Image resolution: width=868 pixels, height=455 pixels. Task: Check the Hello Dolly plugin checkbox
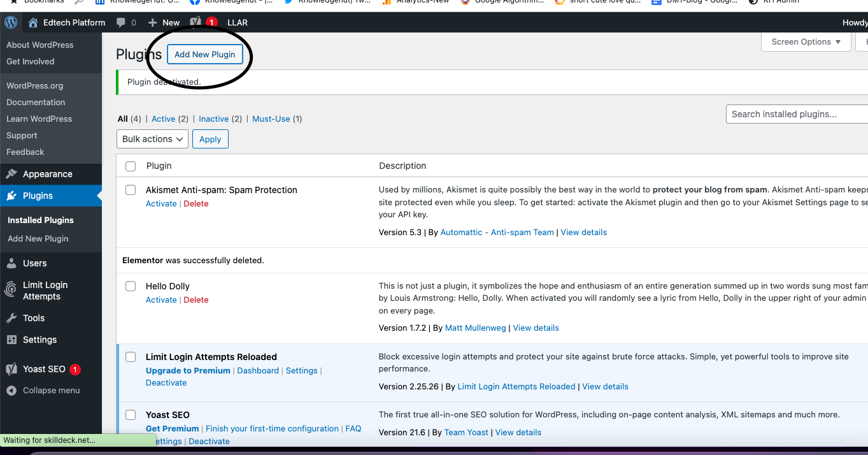131,286
